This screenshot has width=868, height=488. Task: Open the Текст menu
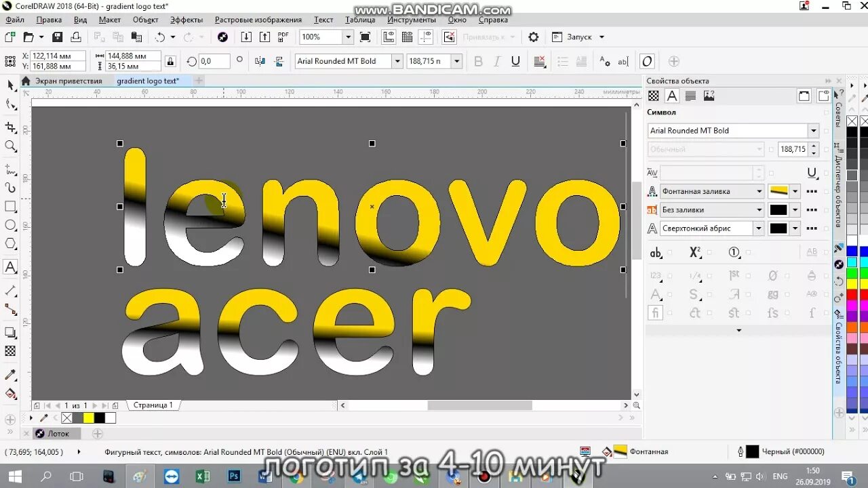pos(323,20)
